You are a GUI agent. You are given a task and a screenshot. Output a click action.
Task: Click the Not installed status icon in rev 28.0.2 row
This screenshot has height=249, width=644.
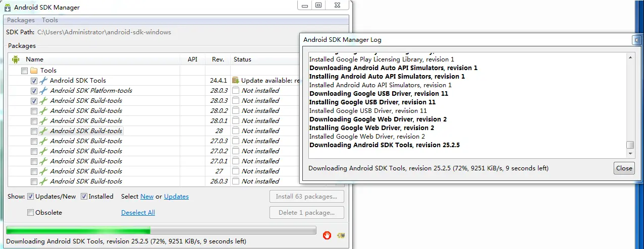click(x=235, y=111)
